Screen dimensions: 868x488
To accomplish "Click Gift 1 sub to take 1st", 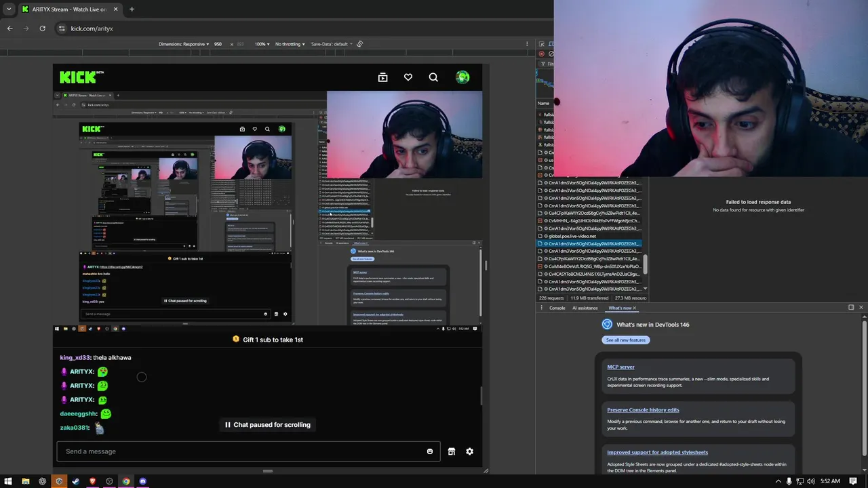I will point(268,340).
